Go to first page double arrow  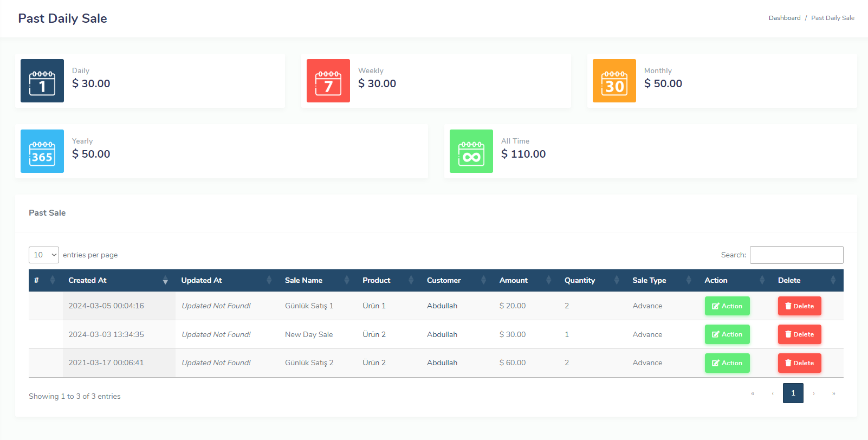tap(753, 393)
